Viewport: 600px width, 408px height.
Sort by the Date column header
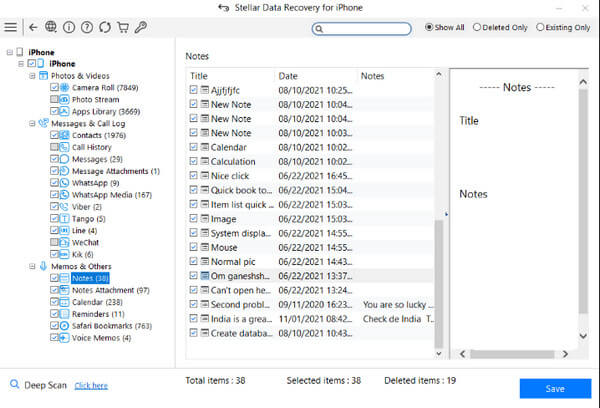(x=316, y=76)
